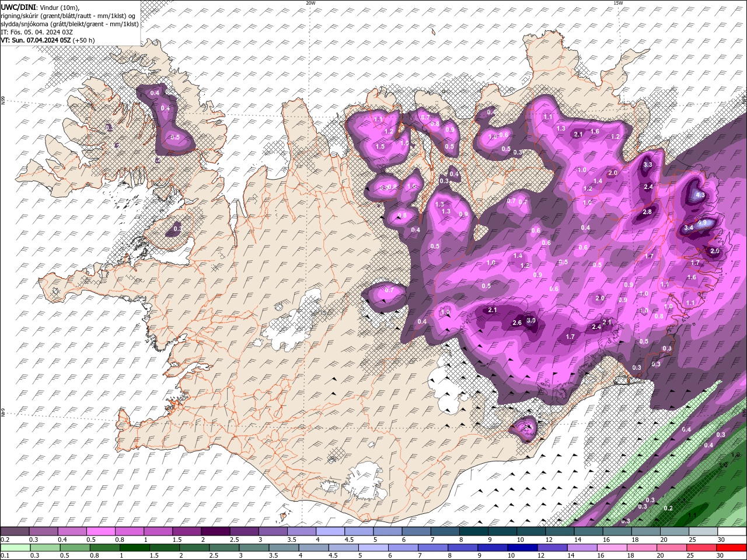Viewport: 747px width, 560px height.
Task: Click the 'IT: Fös. 05. 04. 2024 03Z' line
Action: pyautogui.click(x=37, y=32)
